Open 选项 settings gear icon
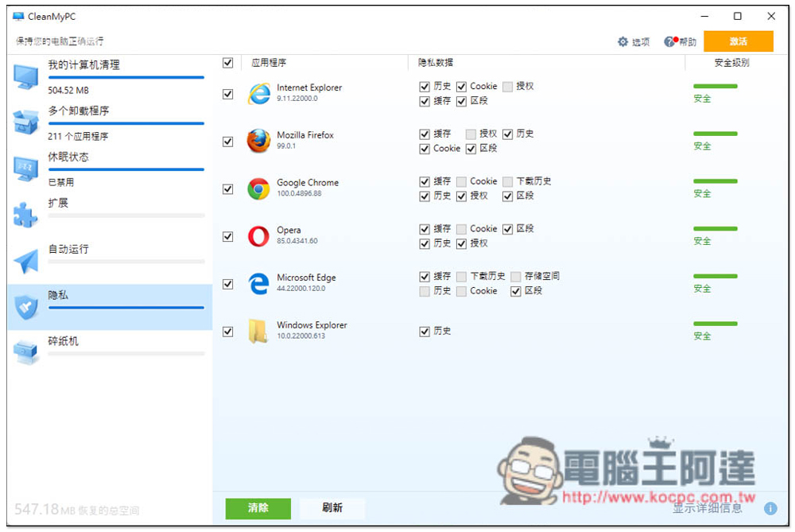 pos(623,42)
